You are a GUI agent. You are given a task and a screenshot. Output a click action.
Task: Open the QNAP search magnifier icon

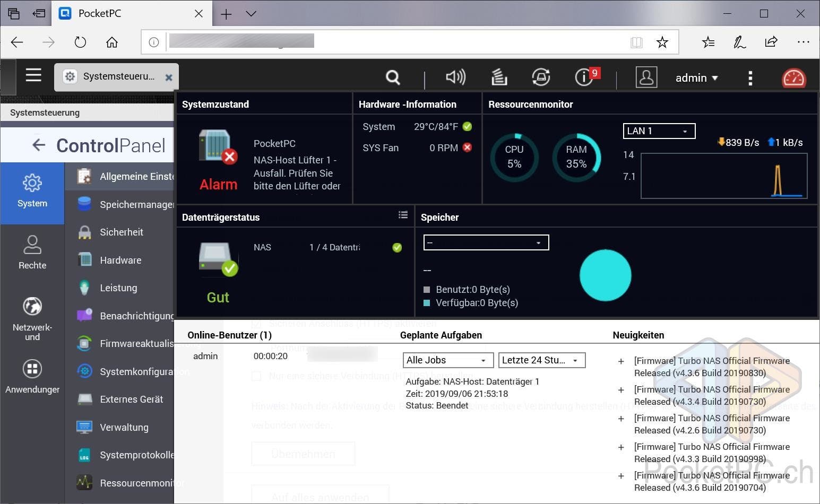393,77
